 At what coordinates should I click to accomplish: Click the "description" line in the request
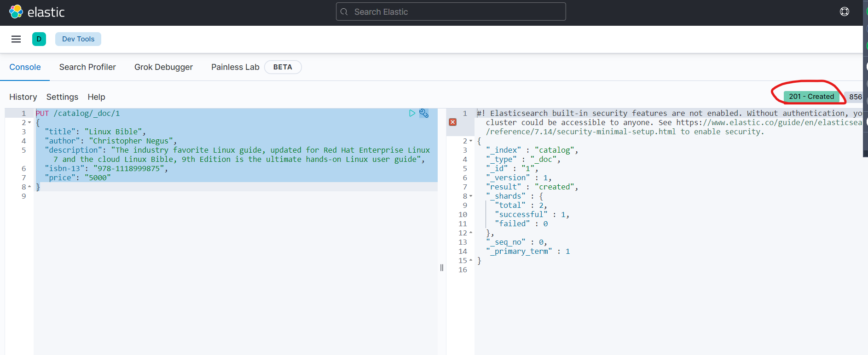coord(237,155)
